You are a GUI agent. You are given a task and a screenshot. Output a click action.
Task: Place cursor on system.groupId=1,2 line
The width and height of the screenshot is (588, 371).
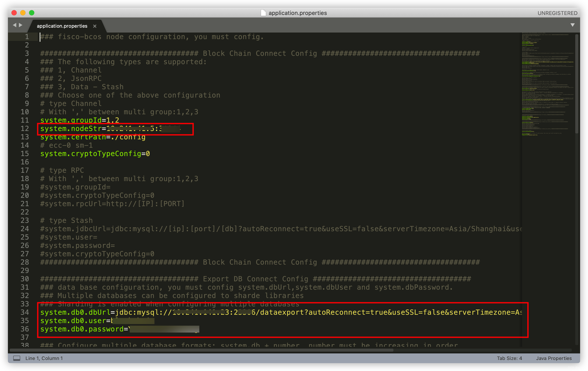pos(80,120)
